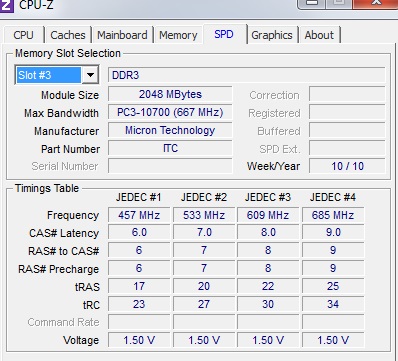Expand the Slot #3 dropdown arrow
Screen dimensions: 398x361
pyautogui.click(x=90, y=75)
